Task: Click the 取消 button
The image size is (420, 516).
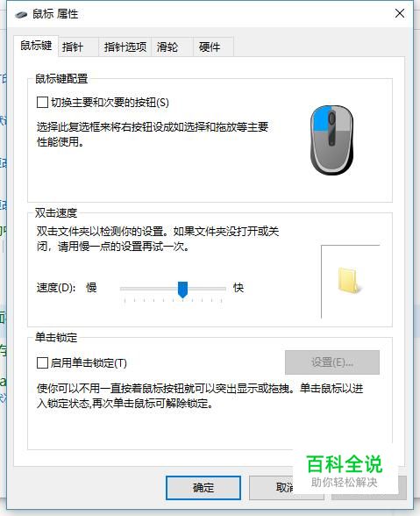Action: 285,487
